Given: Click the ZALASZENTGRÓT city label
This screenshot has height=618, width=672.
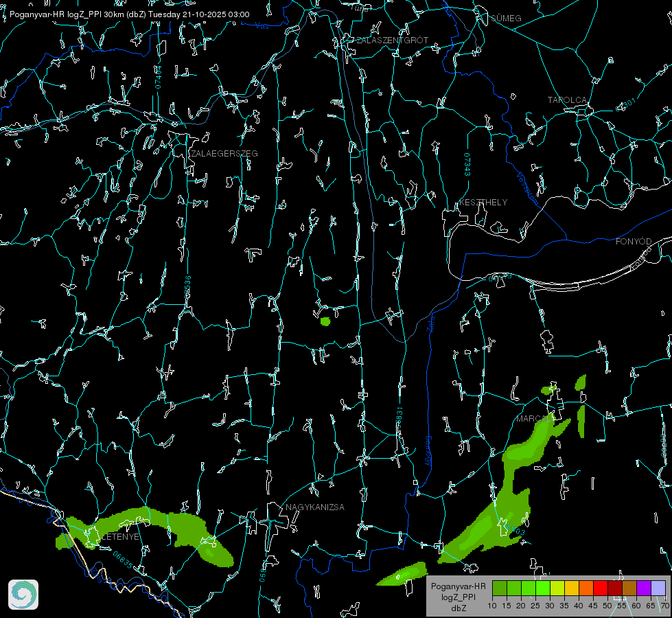Looking at the screenshot, I should click(x=392, y=41).
